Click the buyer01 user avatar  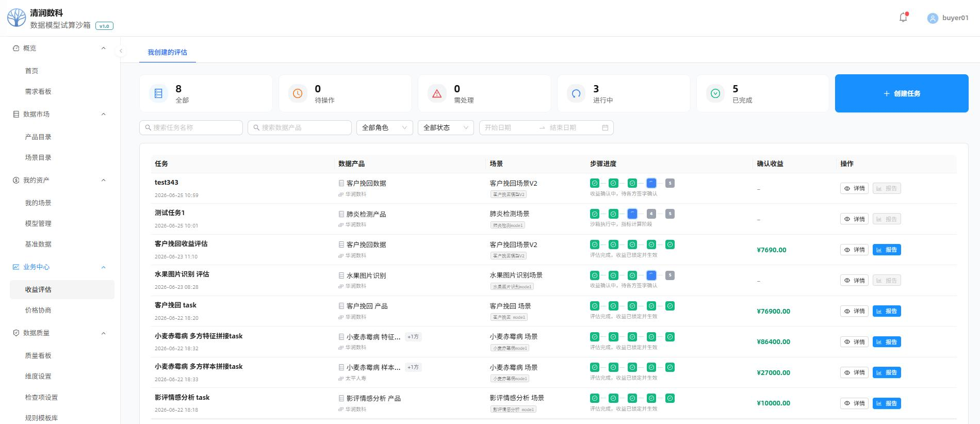click(933, 18)
